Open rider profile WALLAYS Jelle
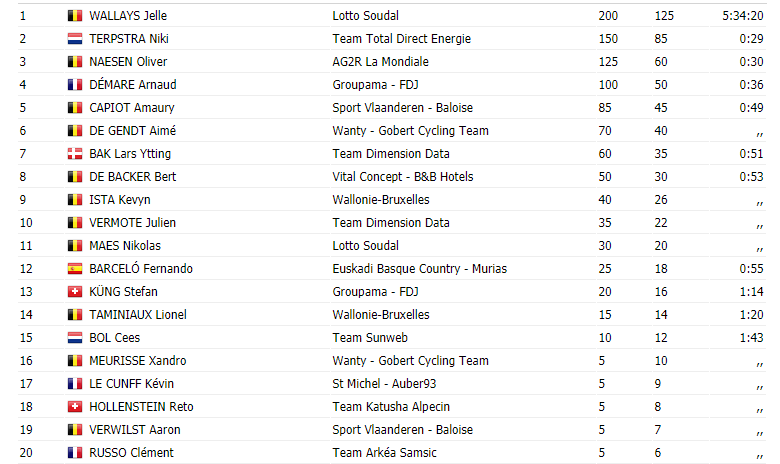This screenshot has height=464, width=780. (128, 16)
